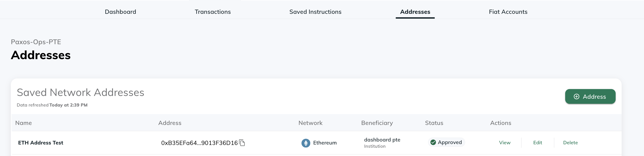
Task: Click the Ethereum network logo icon
Action: click(305, 143)
